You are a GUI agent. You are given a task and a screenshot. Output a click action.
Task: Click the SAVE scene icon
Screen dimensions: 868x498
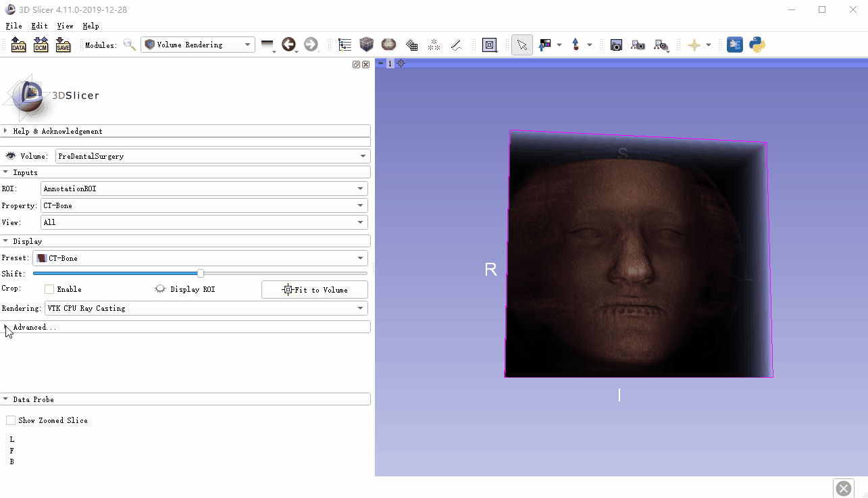tap(63, 45)
